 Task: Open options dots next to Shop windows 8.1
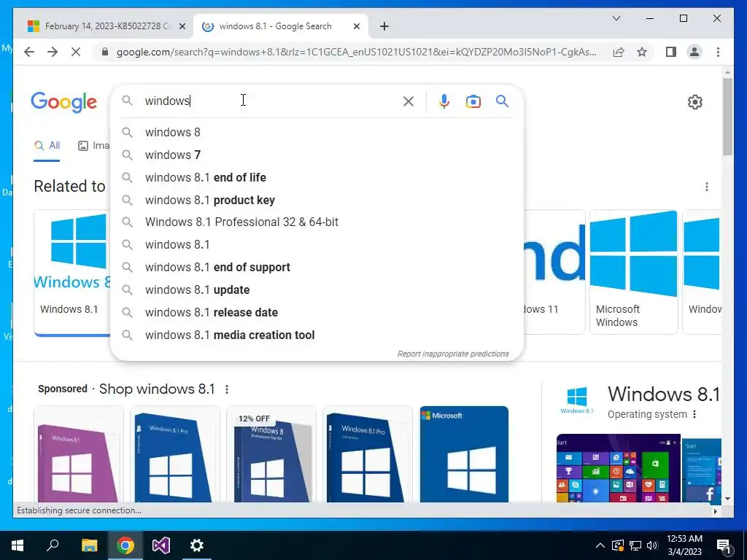pos(227,389)
